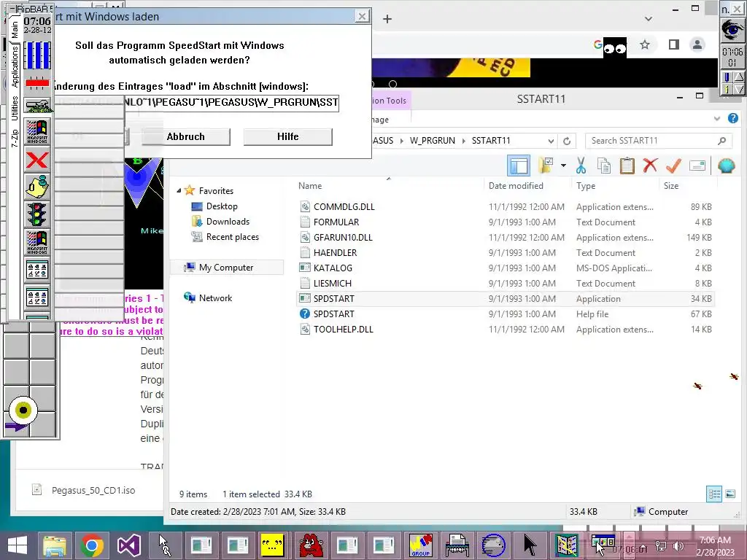747x560 pixels.
Task: Select the GFARUN10.DLL file
Action: pos(343,238)
